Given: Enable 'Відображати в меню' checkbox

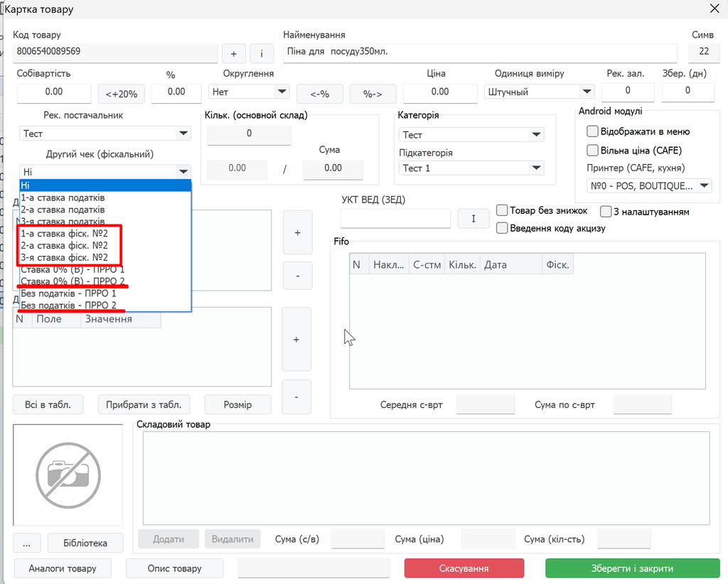Looking at the screenshot, I should pos(592,131).
